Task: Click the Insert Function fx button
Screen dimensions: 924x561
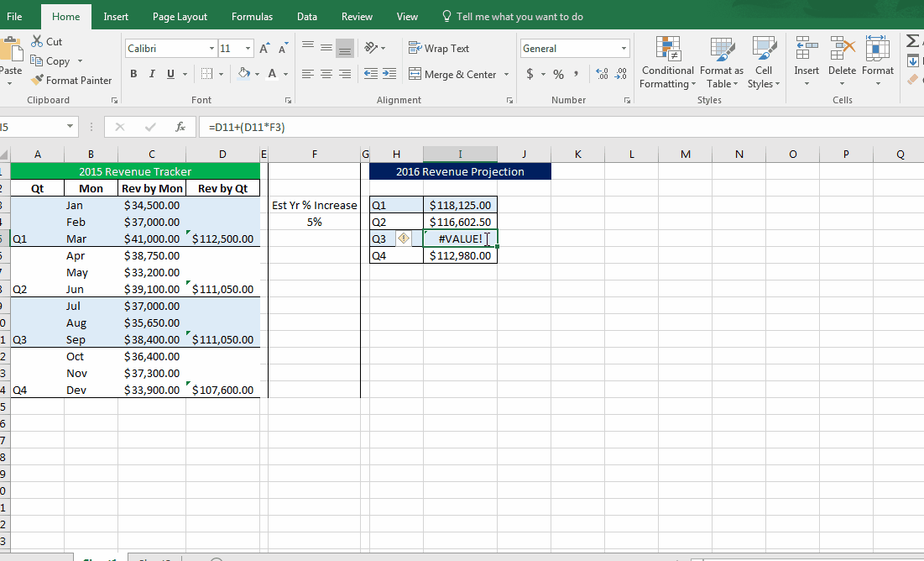Action: 180,126
